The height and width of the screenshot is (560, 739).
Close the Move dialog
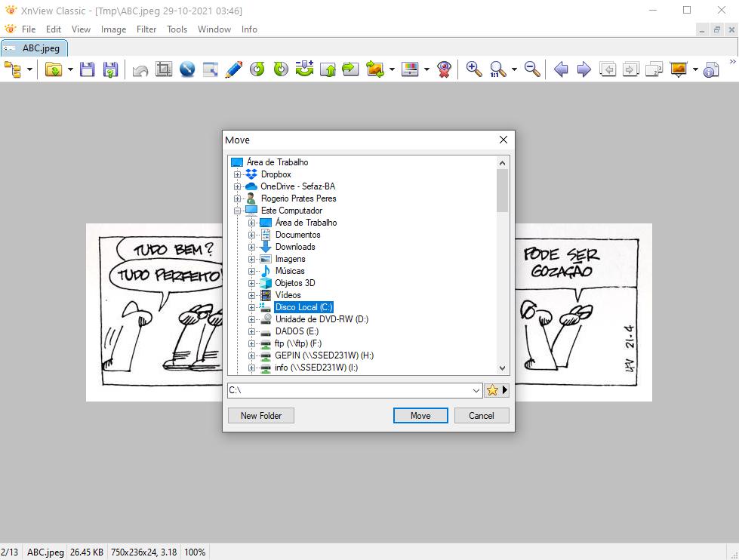(503, 140)
